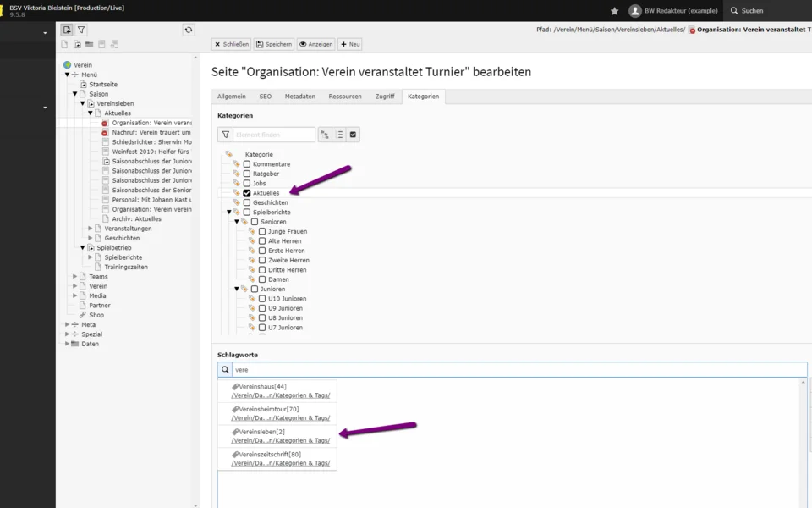The width and height of the screenshot is (812, 508).
Task: Select Personal: Mit Johann Kast tree page
Action: click(151, 200)
